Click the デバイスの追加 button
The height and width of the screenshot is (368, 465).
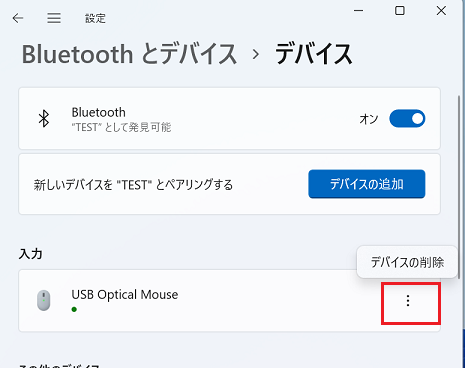point(367,184)
